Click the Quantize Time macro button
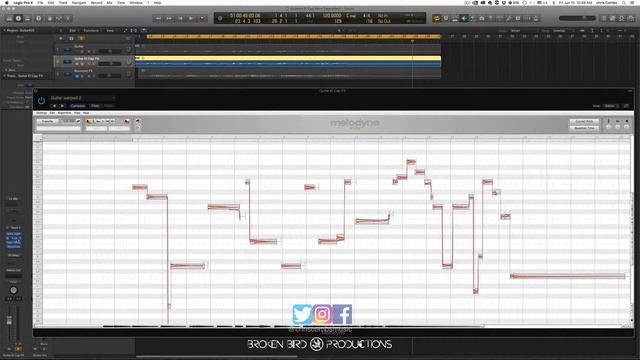 pyautogui.click(x=584, y=128)
